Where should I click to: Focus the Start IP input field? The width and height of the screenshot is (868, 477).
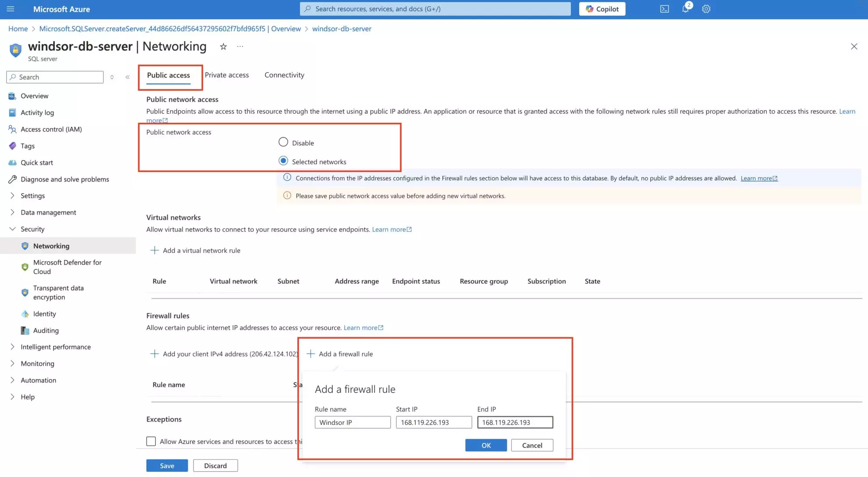(x=434, y=422)
